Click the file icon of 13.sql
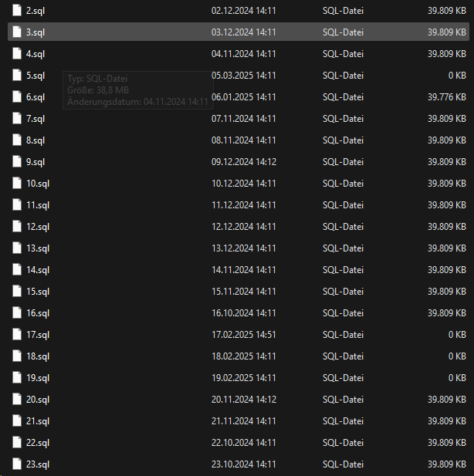The width and height of the screenshot is (474, 476). [17, 248]
